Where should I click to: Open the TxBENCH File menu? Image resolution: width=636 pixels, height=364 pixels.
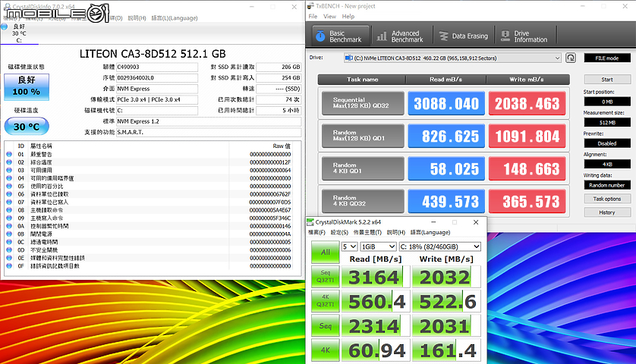pos(313,16)
